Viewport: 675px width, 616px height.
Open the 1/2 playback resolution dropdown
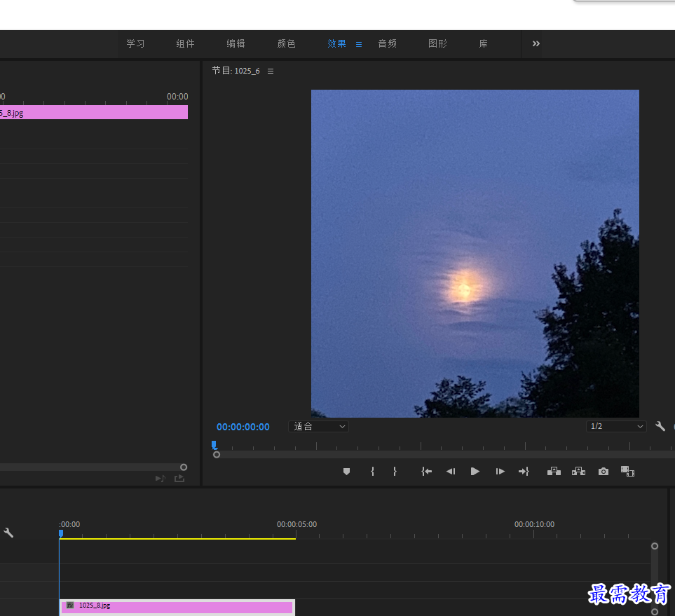(616, 426)
